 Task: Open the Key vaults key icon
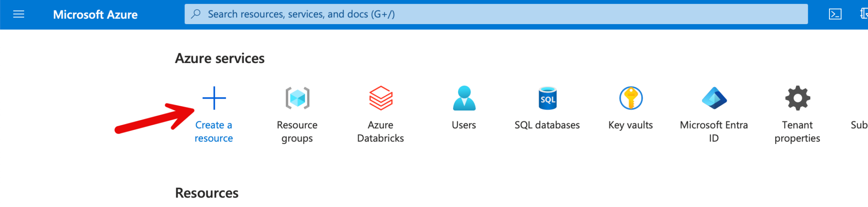(x=631, y=98)
